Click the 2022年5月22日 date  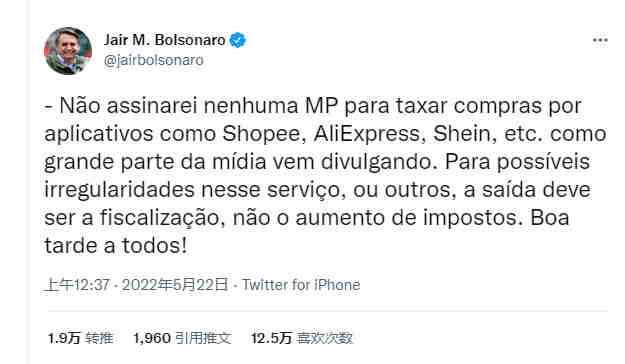coord(175,285)
